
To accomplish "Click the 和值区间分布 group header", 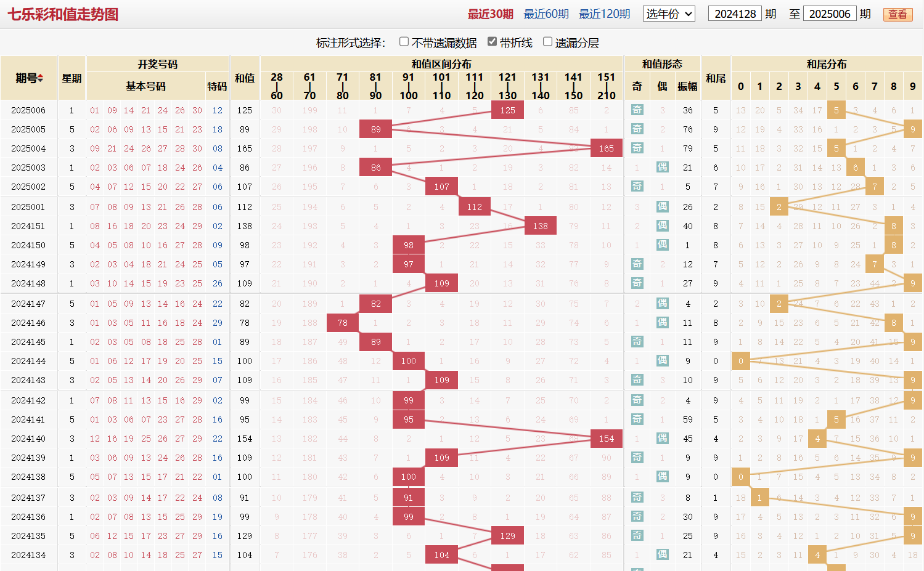I will (441, 64).
